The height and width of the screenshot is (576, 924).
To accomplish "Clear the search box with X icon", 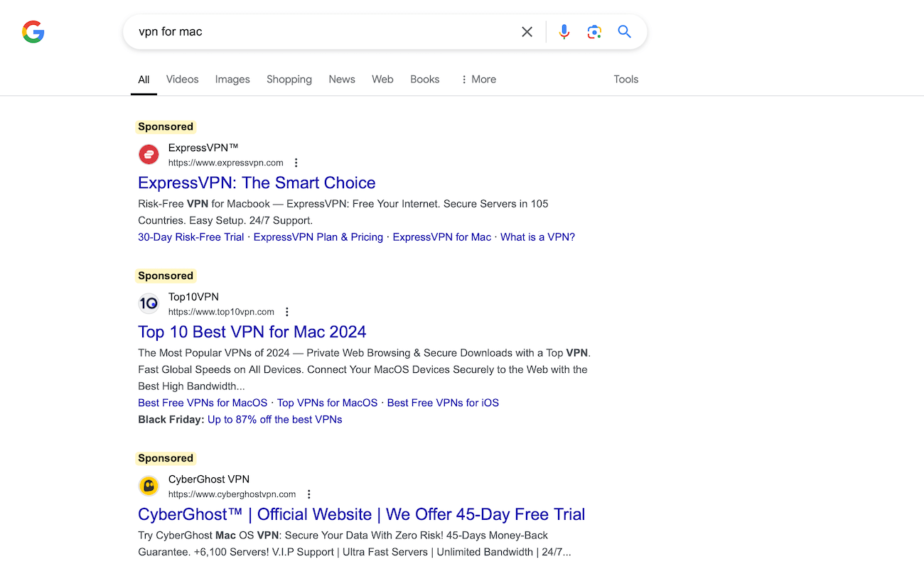I will tap(527, 32).
